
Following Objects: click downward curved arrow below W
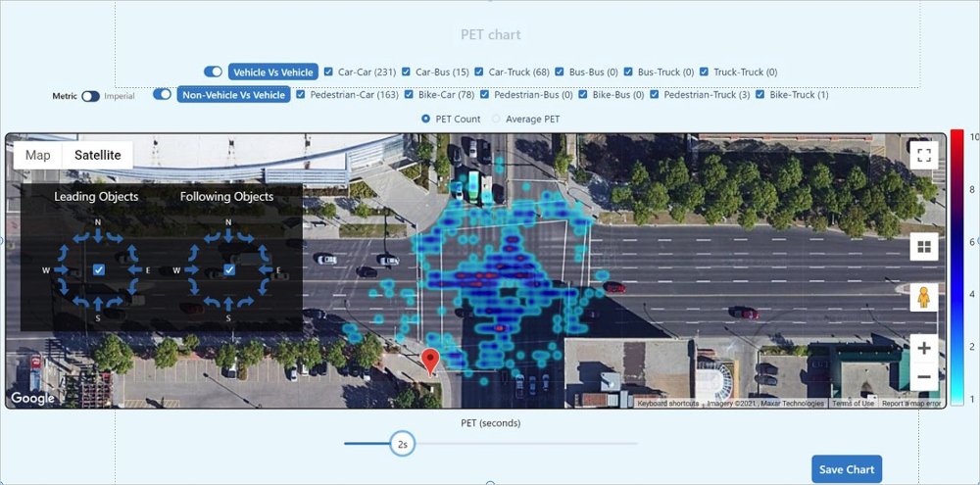click(194, 287)
